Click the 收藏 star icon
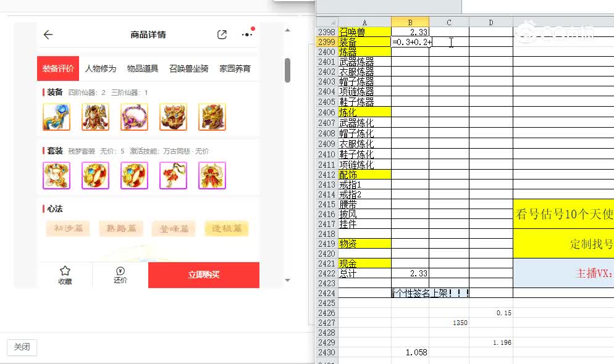This screenshot has width=614, height=364. pos(64,271)
